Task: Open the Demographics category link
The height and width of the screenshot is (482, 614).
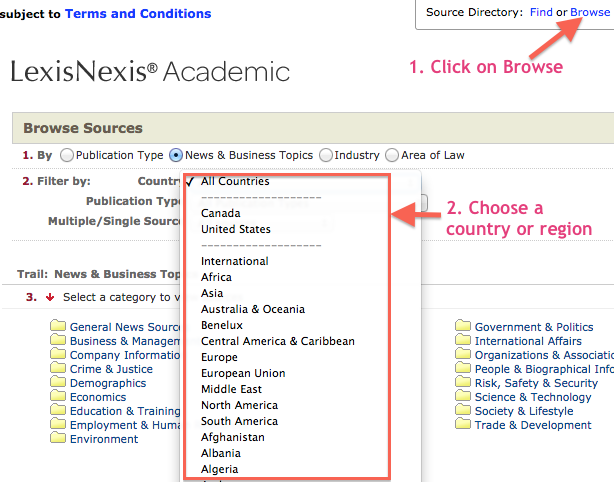Action: coord(108,383)
